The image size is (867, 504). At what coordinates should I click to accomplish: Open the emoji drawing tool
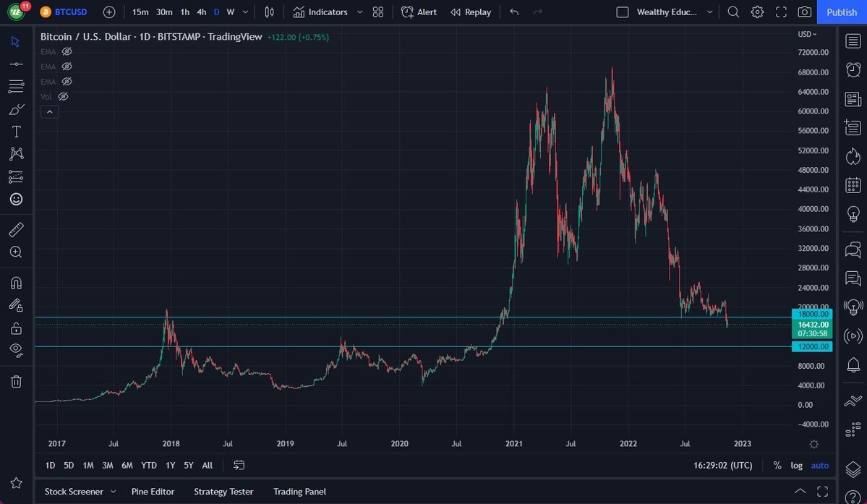pos(16,199)
